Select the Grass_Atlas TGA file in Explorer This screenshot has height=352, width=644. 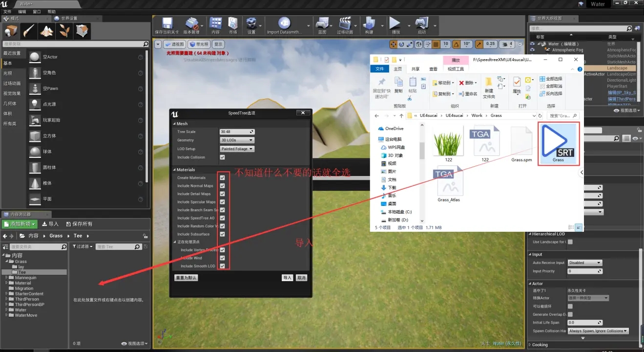(x=449, y=185)
